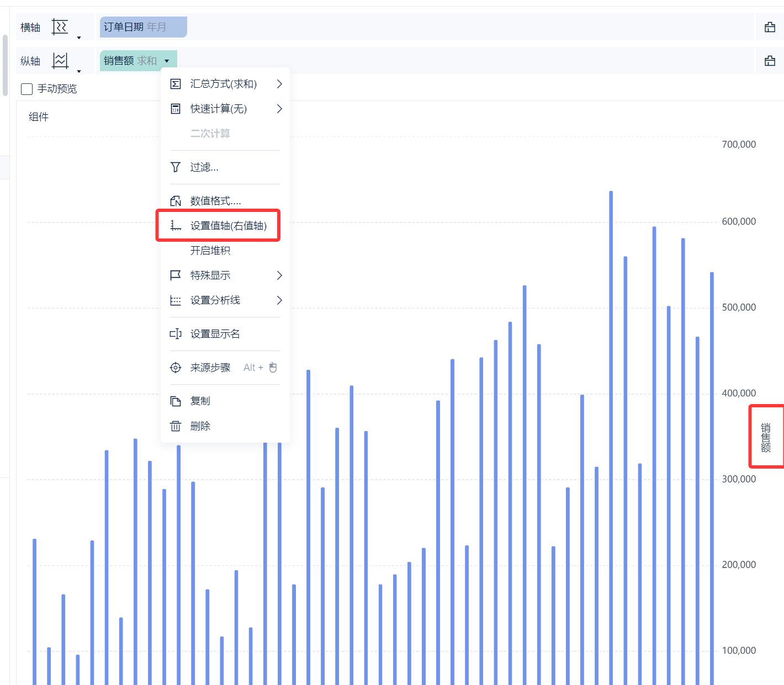Image resolution: width=784 pixels, height=685 pixels.
Task: Click the filter funnel icon in menu
Action: tap(176, 167)
